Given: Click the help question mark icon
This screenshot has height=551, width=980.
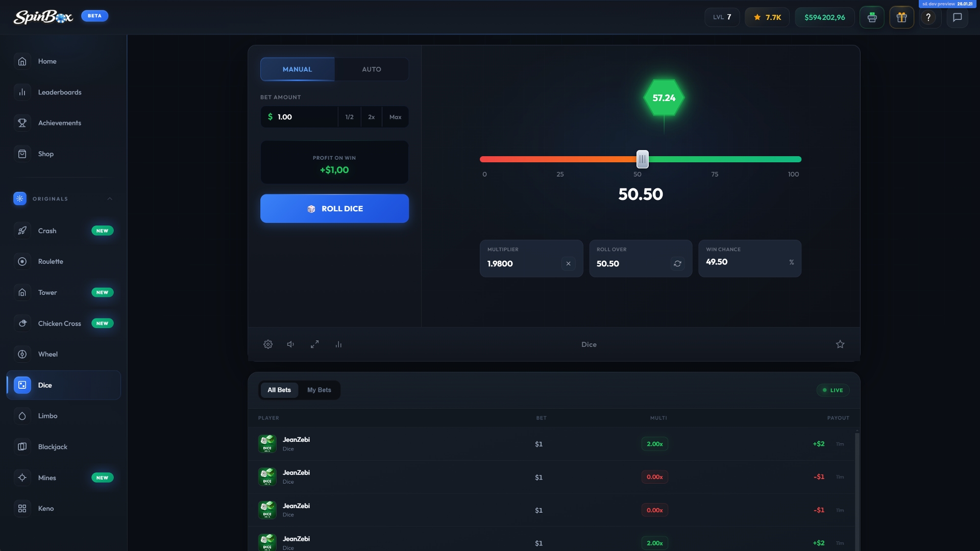Looking at the screenshot, I should [x=928, y=17].
